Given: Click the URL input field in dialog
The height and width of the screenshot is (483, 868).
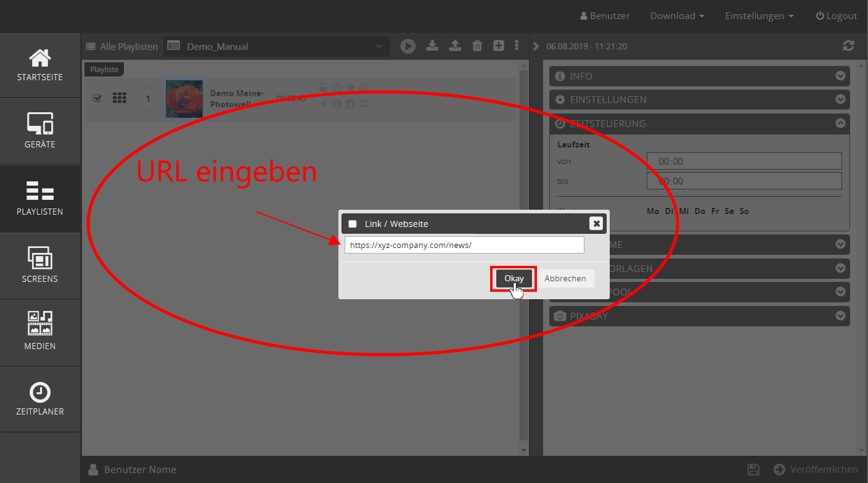Looking at the screenshot, I should [x=464, y=245].
